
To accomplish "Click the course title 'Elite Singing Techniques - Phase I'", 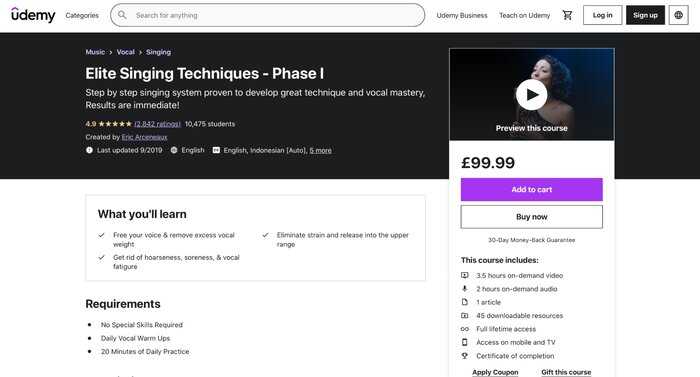I will [x=204, y=73].
